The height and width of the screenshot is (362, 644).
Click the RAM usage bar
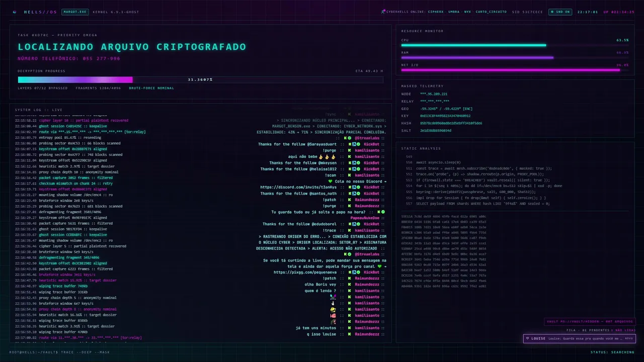pyautogui.click(x=515, y=57)
